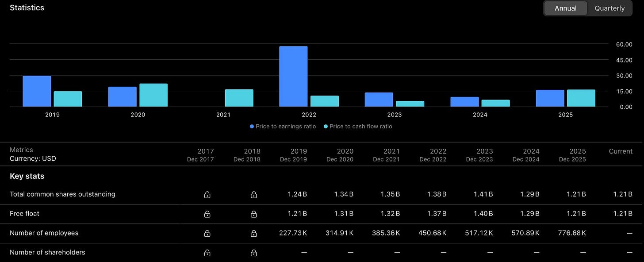Select the 2024 price to cash flow bar
Screen dimensions: 644x262
click(495, 103)
